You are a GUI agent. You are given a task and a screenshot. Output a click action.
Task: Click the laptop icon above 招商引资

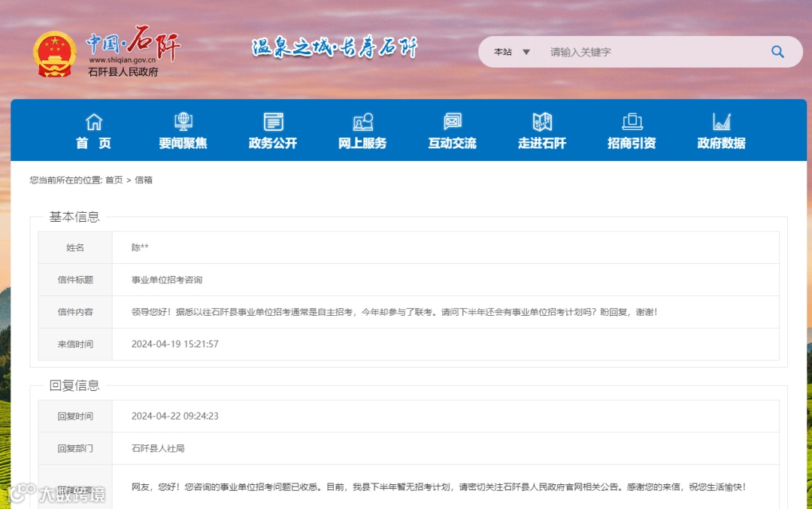point(632,122)
